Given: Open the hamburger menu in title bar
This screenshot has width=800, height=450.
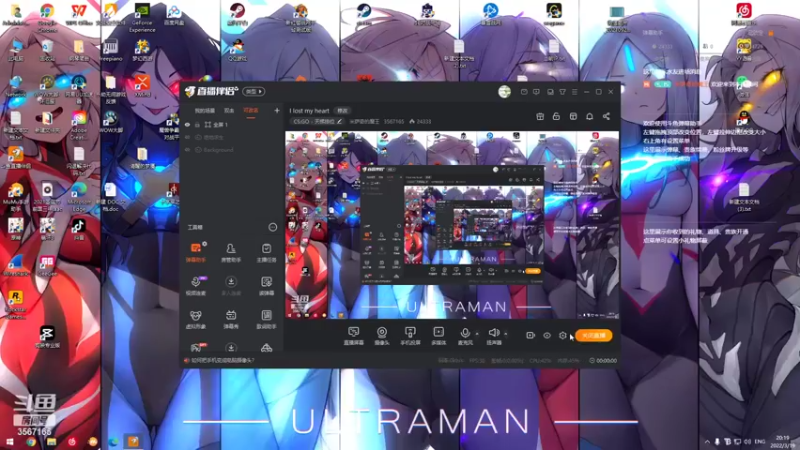Looking at the screenshot, I should coord(574,92).
